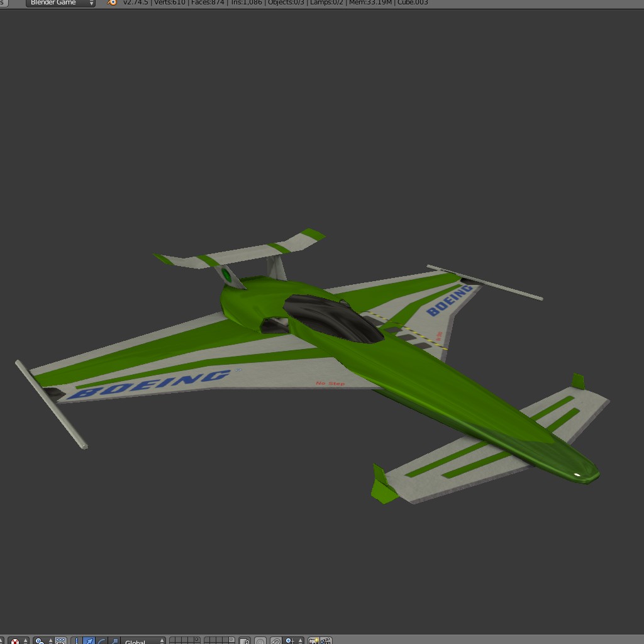Open the pivot point selector control
Image resolution: width=644 pixels, height=644 pixels.
click(x=41, y=640)
